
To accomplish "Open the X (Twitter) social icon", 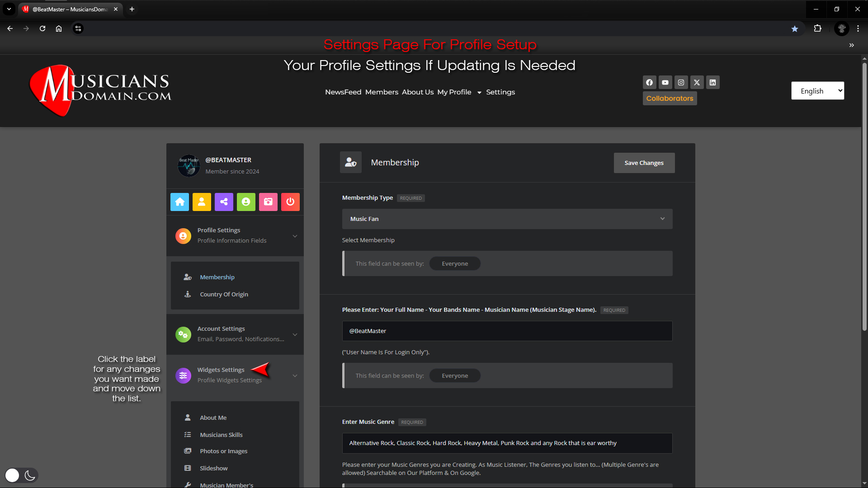I will [697, 82].
